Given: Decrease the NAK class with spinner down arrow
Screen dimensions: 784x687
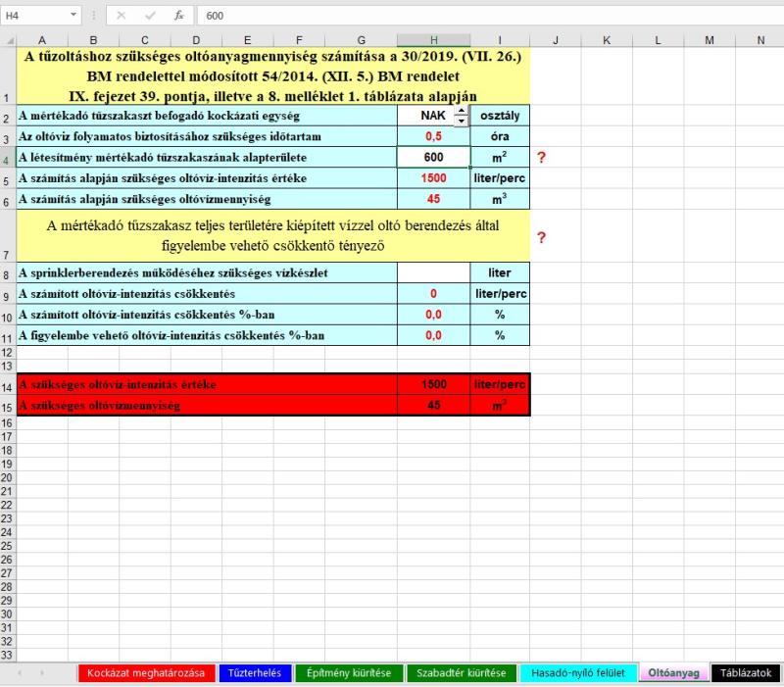Looking at the screenshot, I should tap(461, 121).
